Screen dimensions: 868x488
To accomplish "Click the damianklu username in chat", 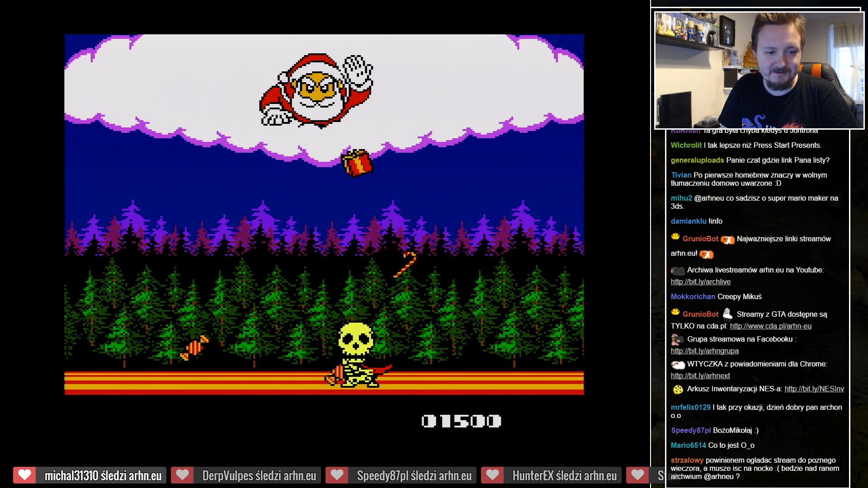I will click(x=689, y=221).
